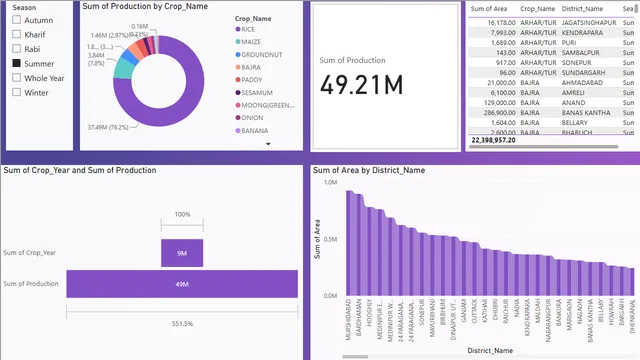Click the table total 22,398,957.20
The image size is (640, 360).
click(x=493, y=140)
